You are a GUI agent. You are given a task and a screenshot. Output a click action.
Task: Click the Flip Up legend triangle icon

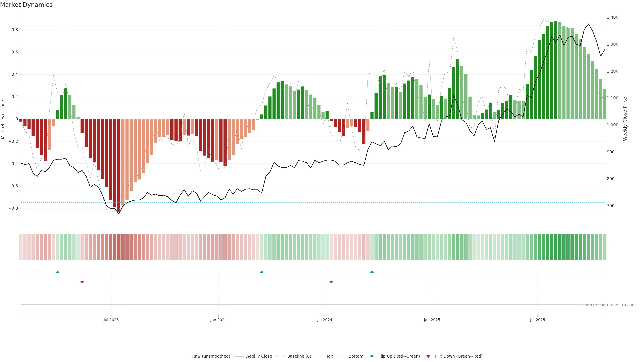(x=372, y=356)
